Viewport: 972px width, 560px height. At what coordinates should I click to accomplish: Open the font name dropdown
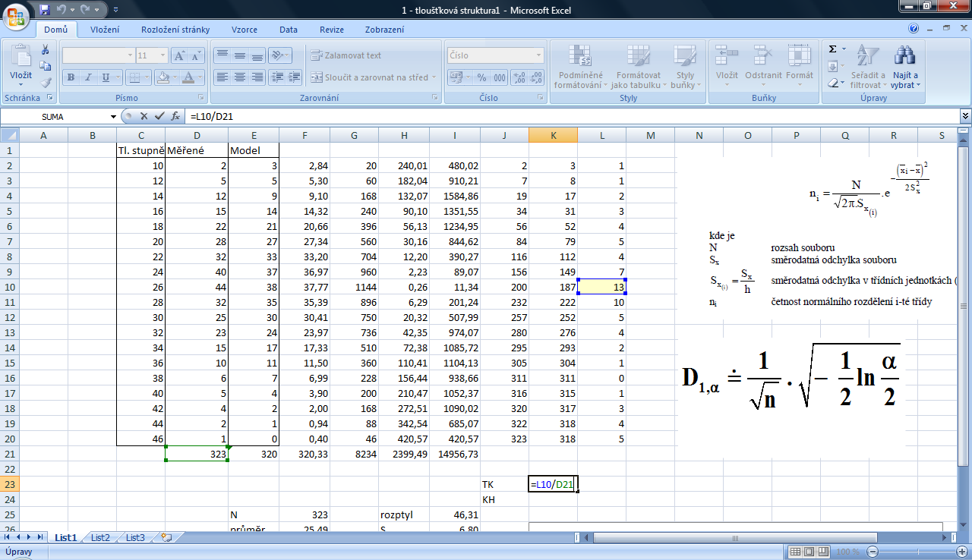click(x=129, y=55)
